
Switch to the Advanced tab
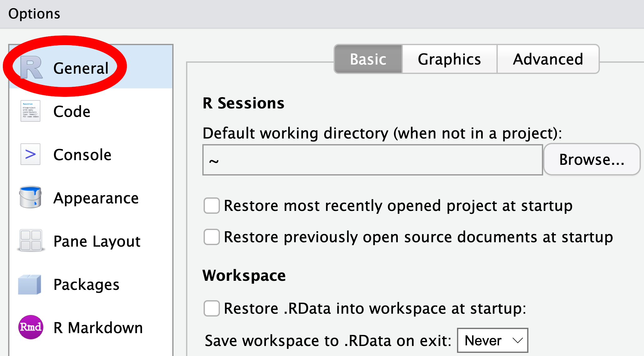548,59
